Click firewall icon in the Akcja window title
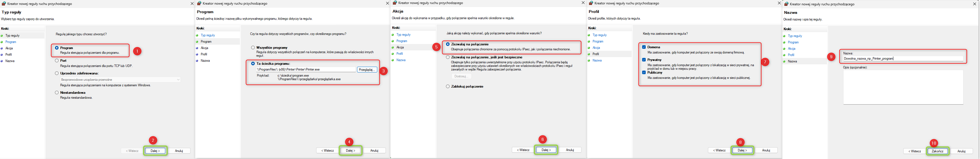The height and width of the screenshot is (159, 980). pyautogui.click(x=395, y=3)
